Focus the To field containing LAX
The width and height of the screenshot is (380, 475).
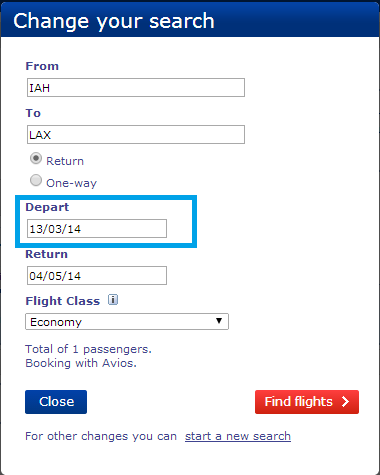pyautogui.click(x=136, y=135)
